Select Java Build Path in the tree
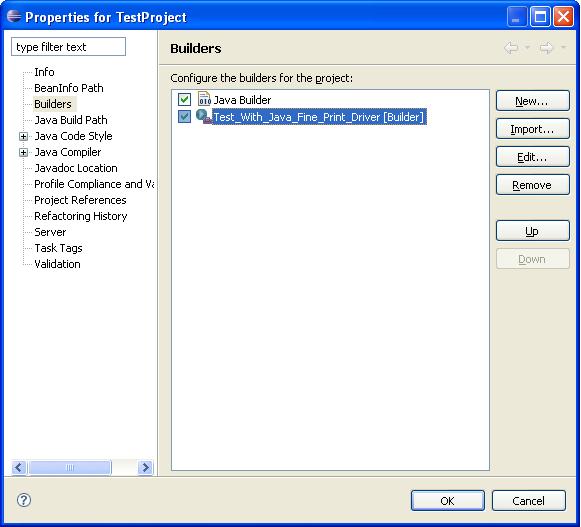 [71, 120]
